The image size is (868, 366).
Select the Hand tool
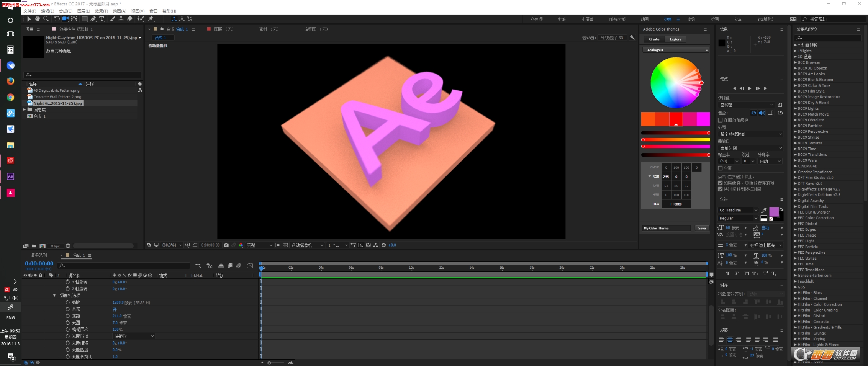38,19
